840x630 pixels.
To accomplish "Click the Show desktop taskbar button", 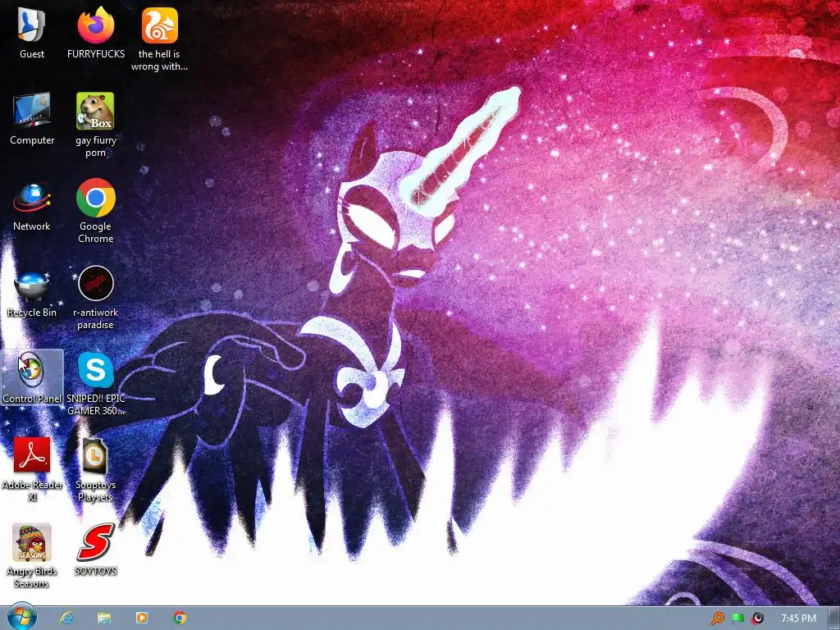I will tap(834, 619).
